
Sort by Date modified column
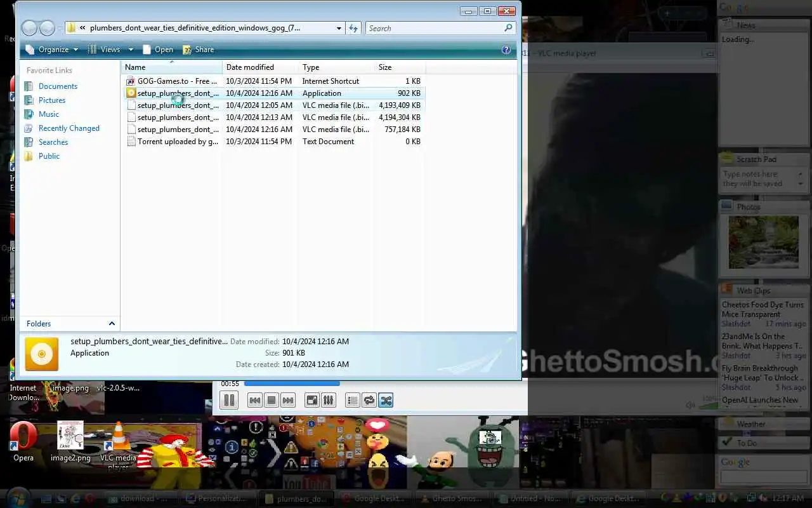(x=260, y=67)
